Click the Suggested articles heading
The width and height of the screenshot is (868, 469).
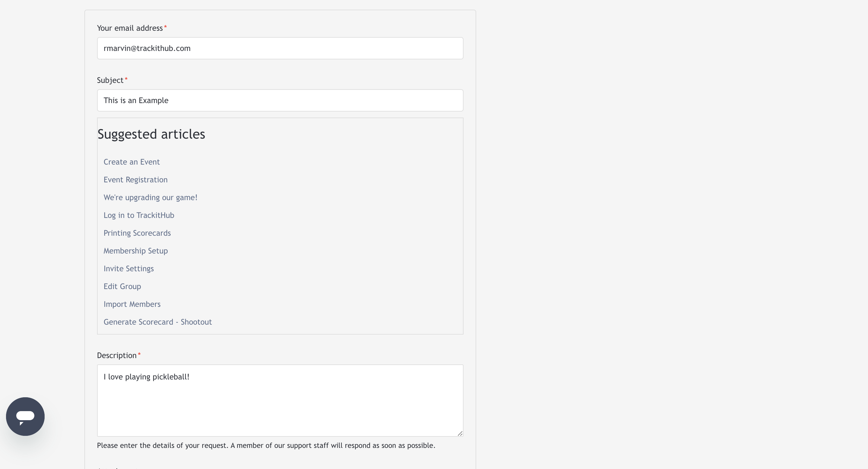point(151,134)
